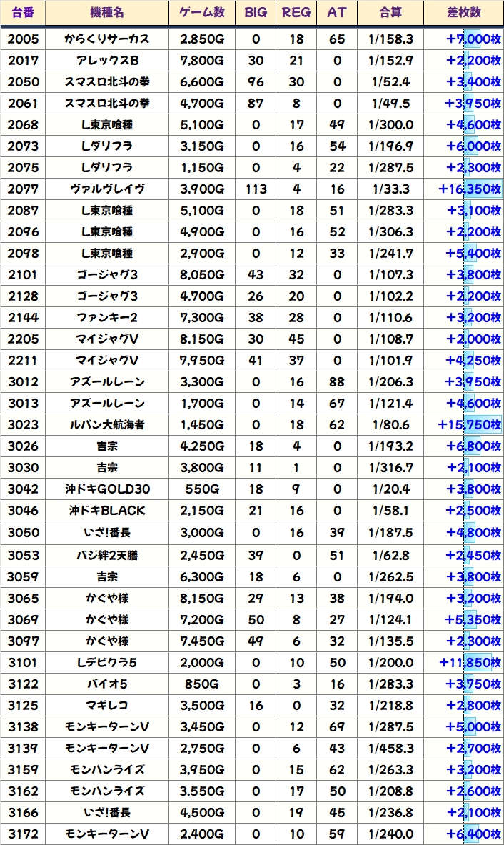Click the 1/200.0 combined rate
This screenshot has height=845, width=504.
click(390, 662)
